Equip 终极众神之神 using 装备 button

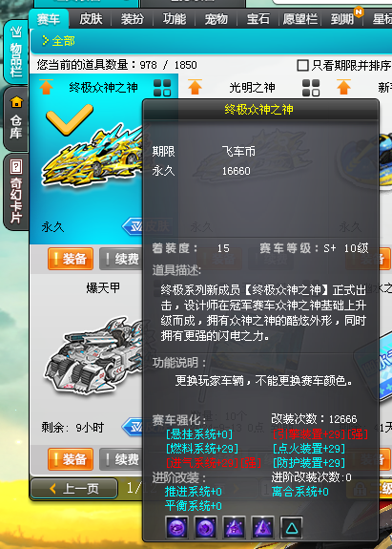(71, 259)
